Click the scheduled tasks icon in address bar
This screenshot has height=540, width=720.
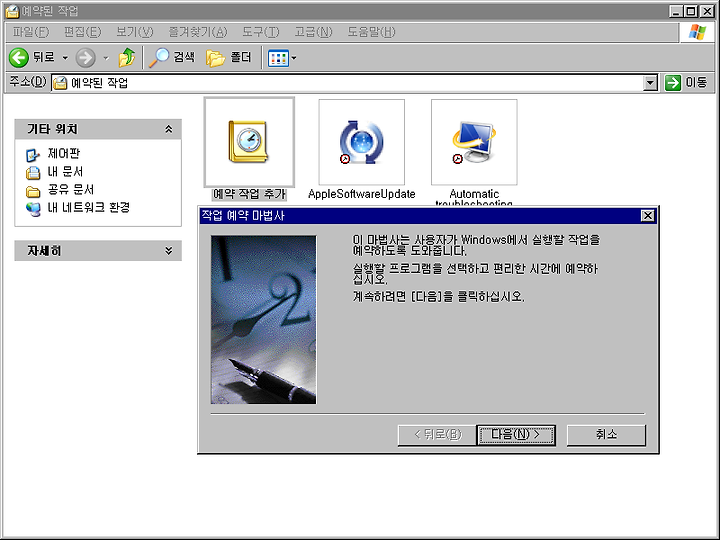click(x=60, y=83)
